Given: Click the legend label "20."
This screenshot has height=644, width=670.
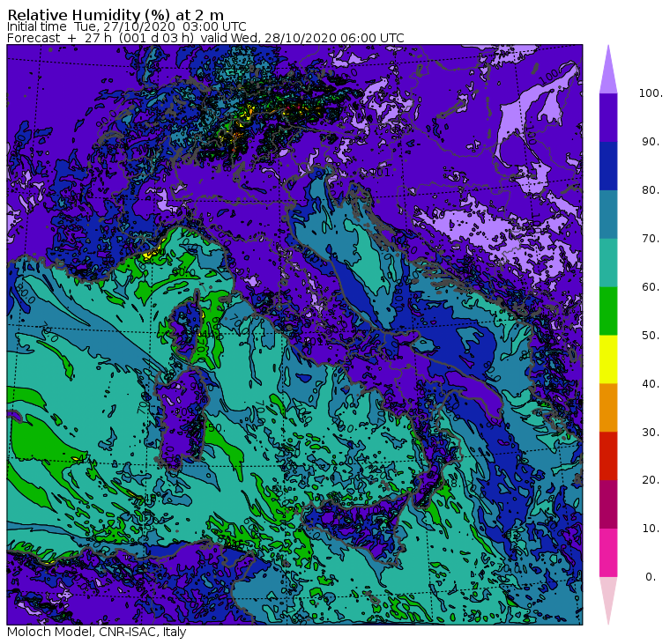Looking at the screenshot, I should [651, 480].
